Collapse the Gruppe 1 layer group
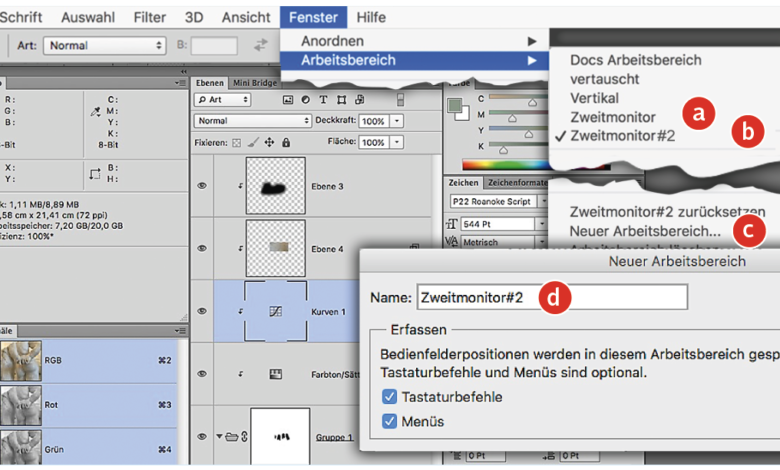Image resolution: width=780 pixels, height=470 pixels. coord(219,438)
